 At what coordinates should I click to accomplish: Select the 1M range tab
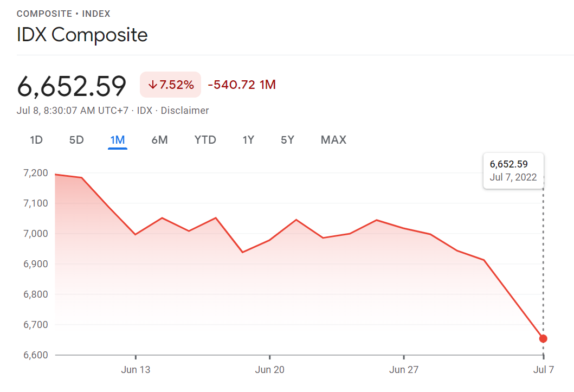tap(118, 140)
